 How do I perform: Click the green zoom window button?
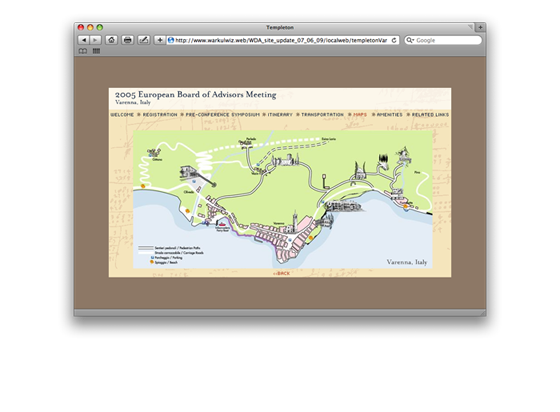100,27
